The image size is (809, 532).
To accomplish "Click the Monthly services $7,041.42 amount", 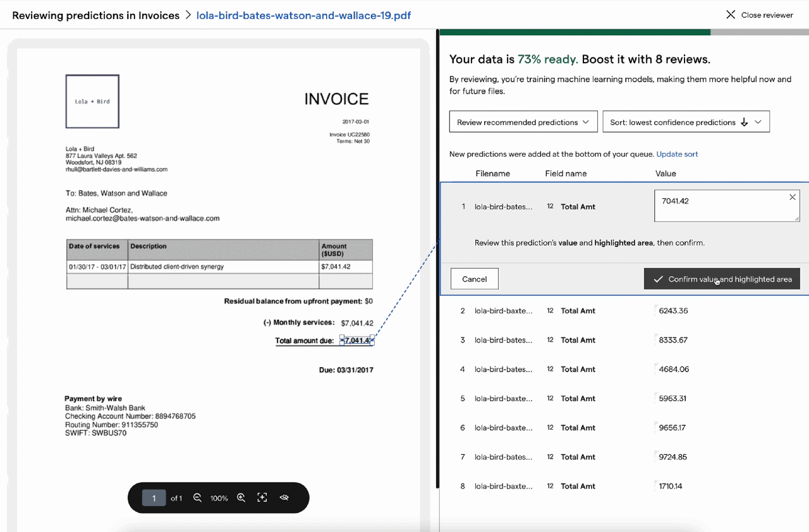I will coord(357,323).
